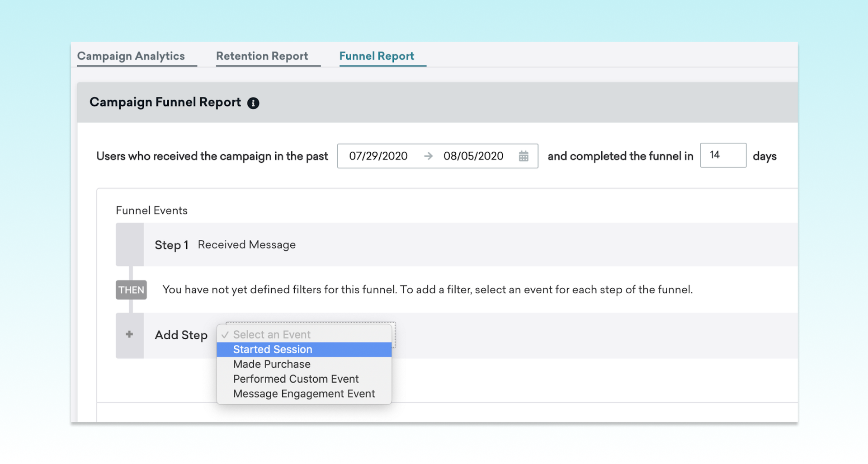
Task: Click the info icon beside Campaign Funnel Report
Action: 253,103
